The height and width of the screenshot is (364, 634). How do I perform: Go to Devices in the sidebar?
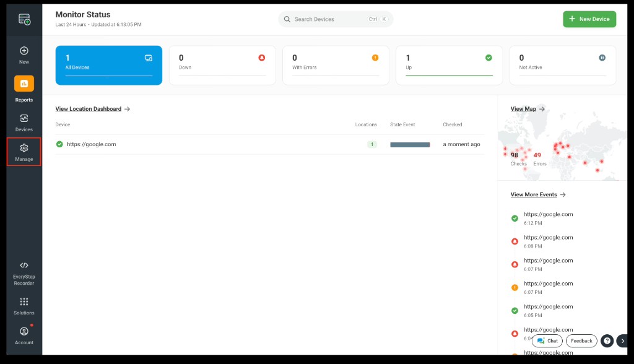tap(24, 122)
